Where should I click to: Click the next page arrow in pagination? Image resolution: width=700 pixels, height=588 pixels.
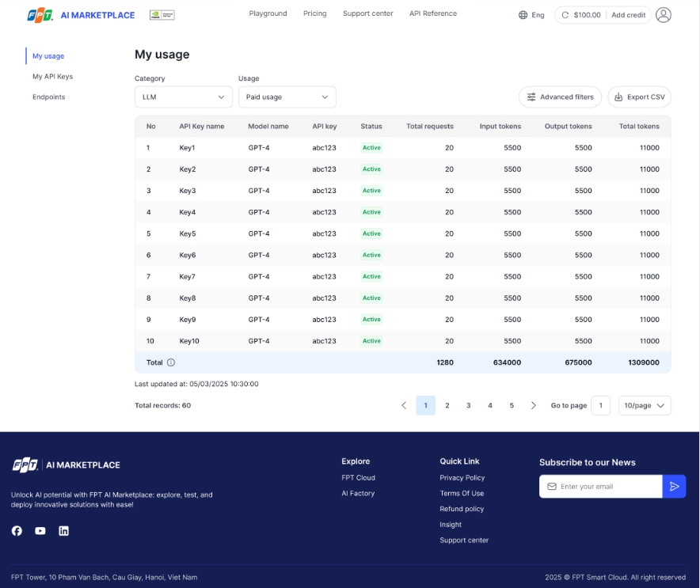pos(533,405)
